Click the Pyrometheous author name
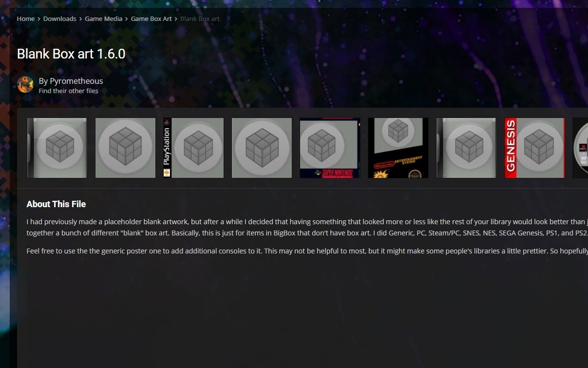 (x=76, y=81)
